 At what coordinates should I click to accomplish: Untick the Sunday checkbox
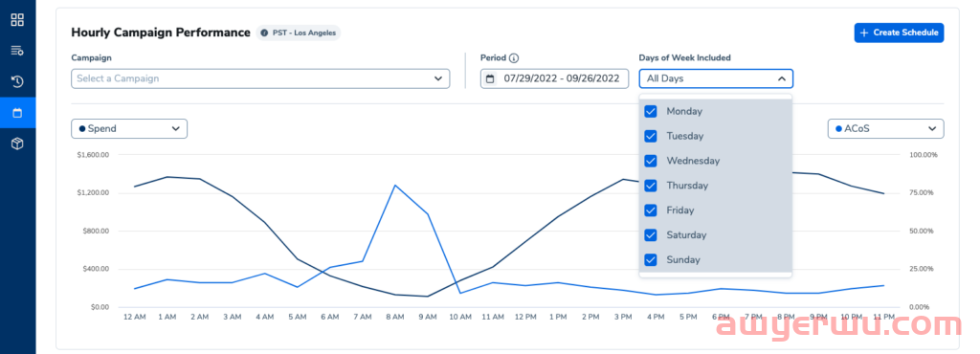[x=651, y=259]
